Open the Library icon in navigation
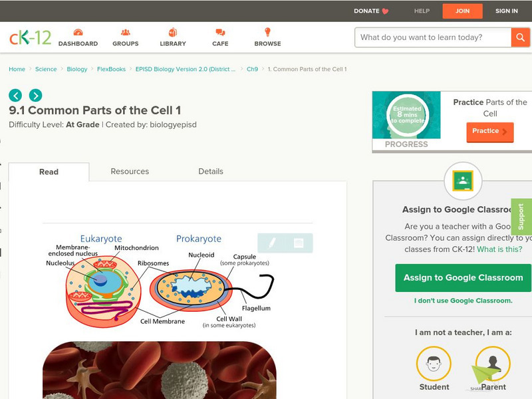Image resolution: width=532 pixels, height=399 pixels. [173, 33]
